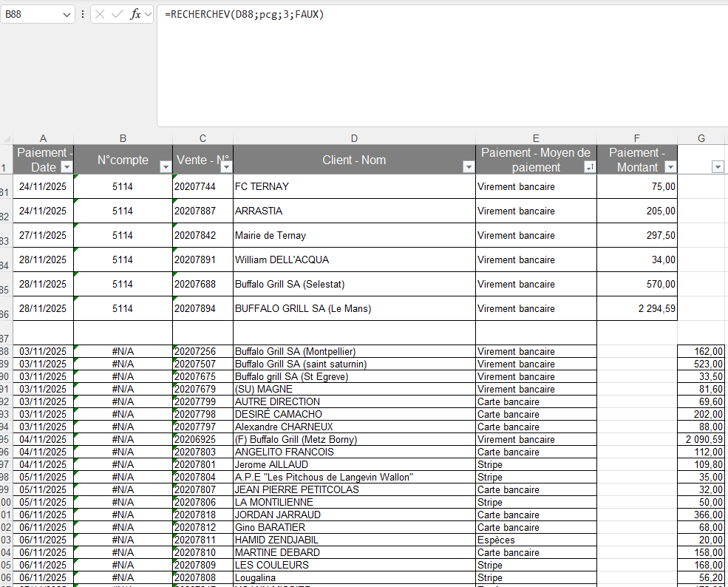Viewport: 728px width, 587px height.
Task: Select the amount 366,00 for JORDAN JARRAUD
Action: click(701, 515)
